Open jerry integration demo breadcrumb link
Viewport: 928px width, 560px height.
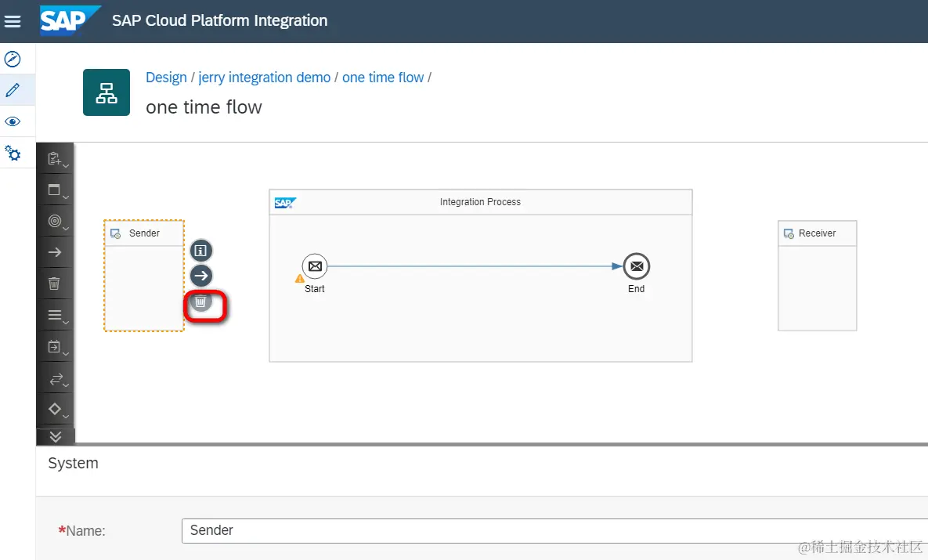pos(265,78)
